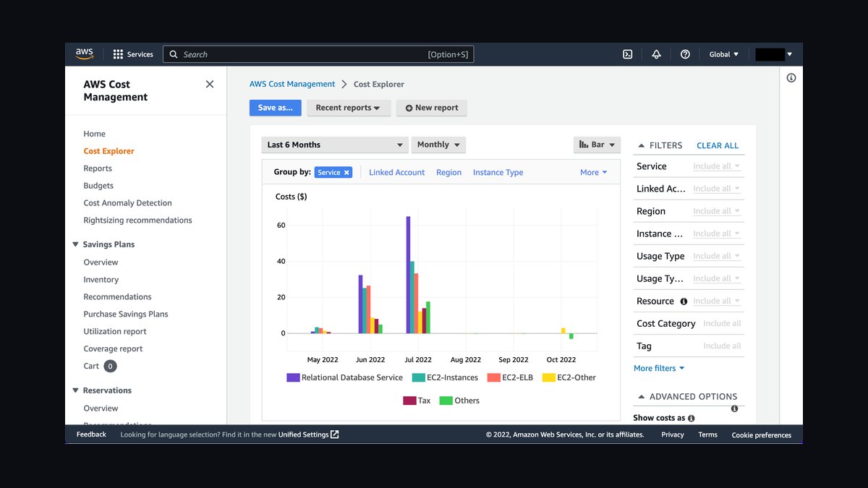This screenshot has height=488, width=868.
Task: Remove the Service group-by chip
Action: pos(346,173)
